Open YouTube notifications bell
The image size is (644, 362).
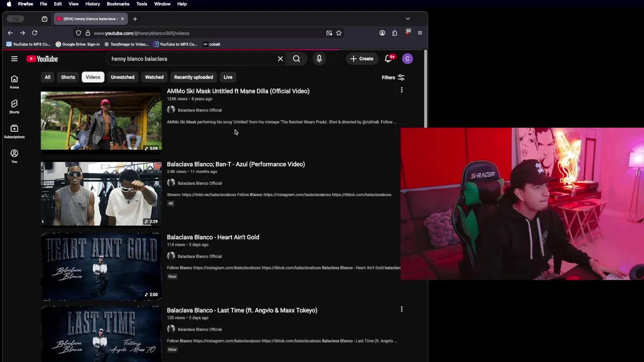pos(388,59)
